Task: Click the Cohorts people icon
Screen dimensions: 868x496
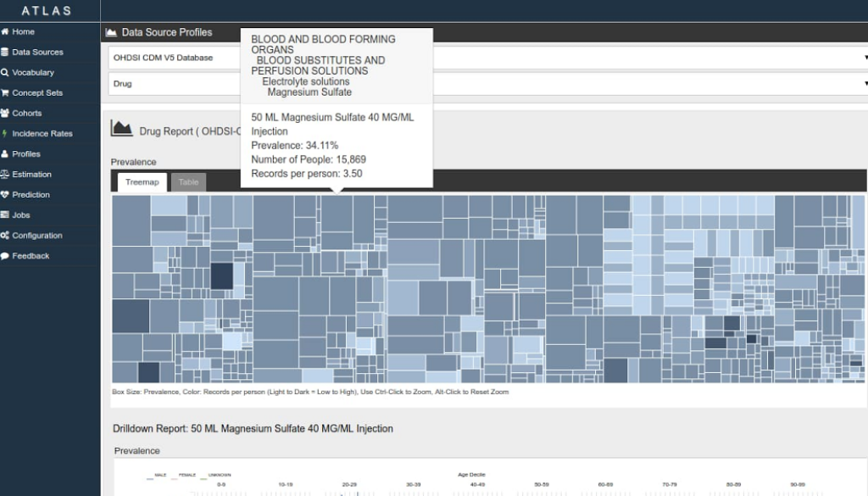Action: [5, 114]
